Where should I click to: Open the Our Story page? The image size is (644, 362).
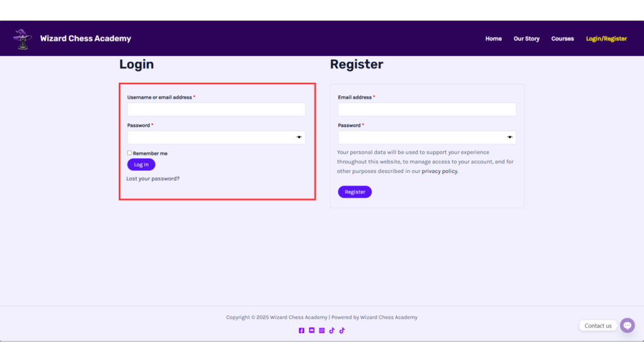[526, 38]
